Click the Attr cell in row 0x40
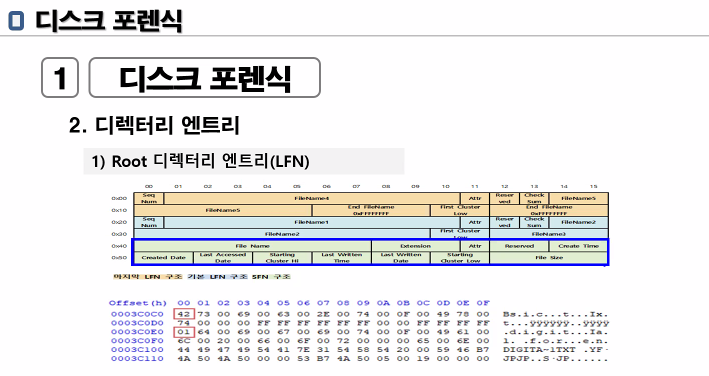 [475, 246]
